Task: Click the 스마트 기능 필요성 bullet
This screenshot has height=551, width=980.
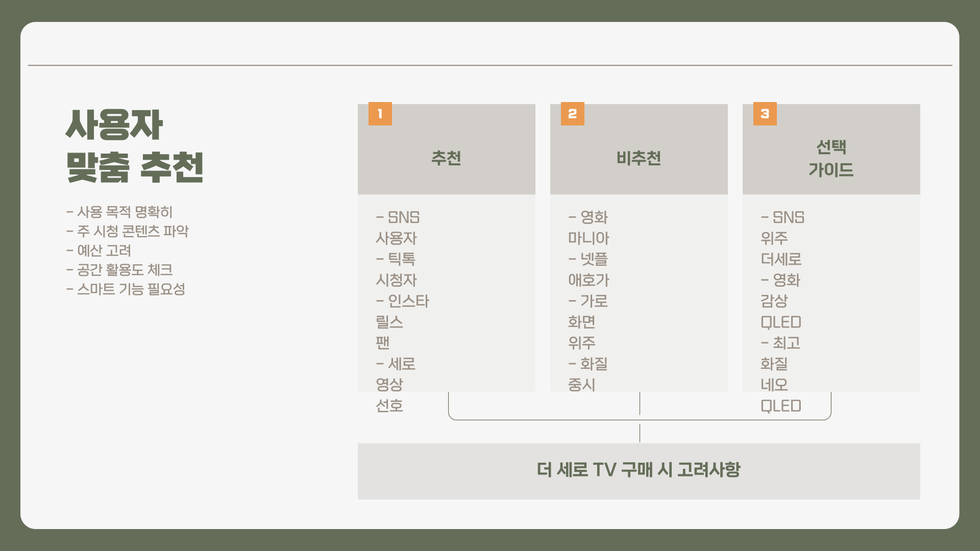Action: (126, 289)
